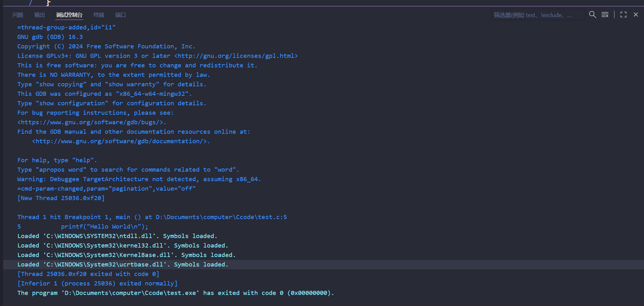Click the test.c:5 path in breakpoint line
The image size is (644, 306).
click(221, 217)
